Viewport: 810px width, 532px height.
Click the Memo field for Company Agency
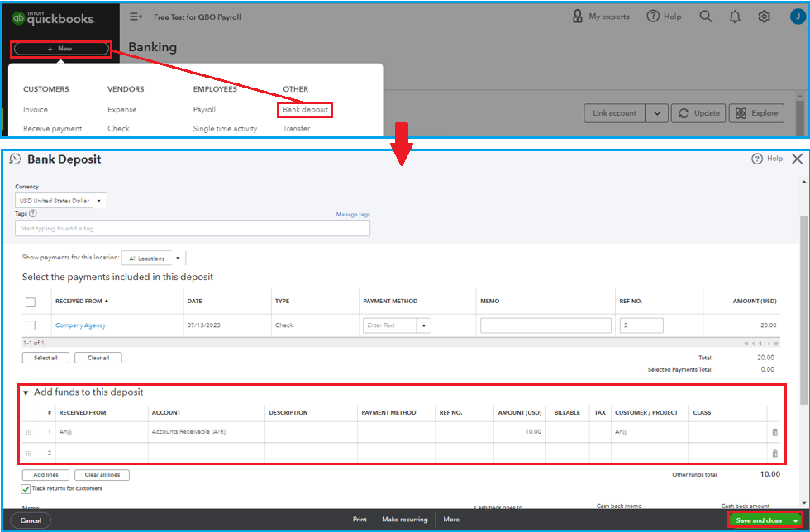click(x=546, y=325)
